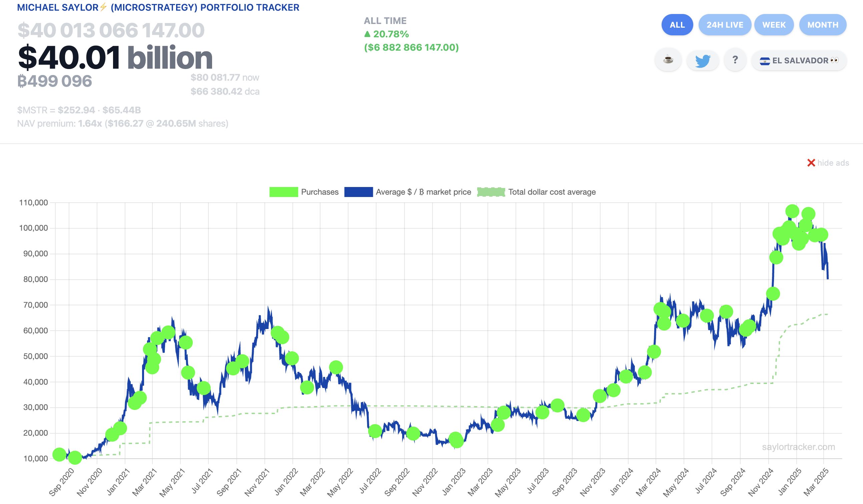Viewport: 863px width, 504px height.
Task: Click the coffee cup donate icon
Action: tap(668, 60)
